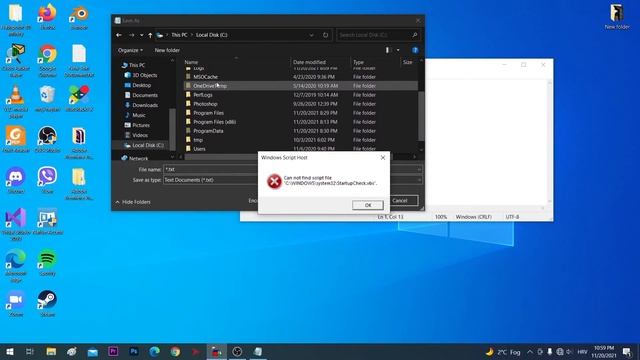Open the Blender desktop shortcut
This screenshot has width=640, height=360.
tap(79, 17)
